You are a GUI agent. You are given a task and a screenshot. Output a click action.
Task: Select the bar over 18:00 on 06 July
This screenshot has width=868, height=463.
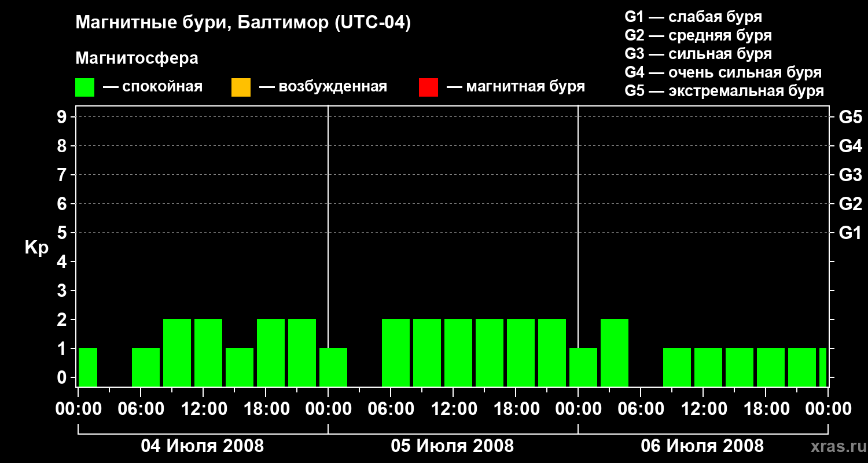pyautogui.click(x=771, y=367)
